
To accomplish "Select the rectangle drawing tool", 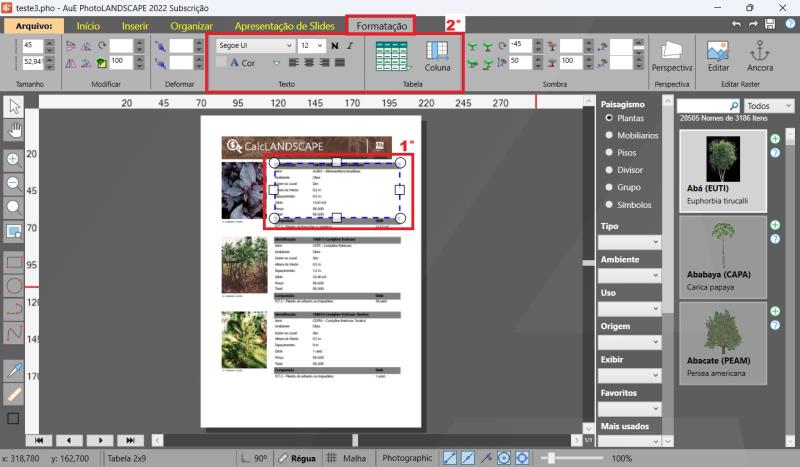I will 14,262.
